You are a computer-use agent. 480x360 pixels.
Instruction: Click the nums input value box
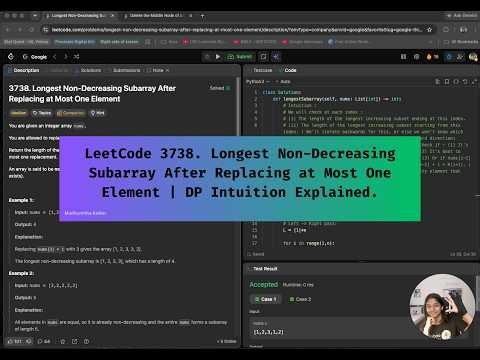tap(328, 328)
